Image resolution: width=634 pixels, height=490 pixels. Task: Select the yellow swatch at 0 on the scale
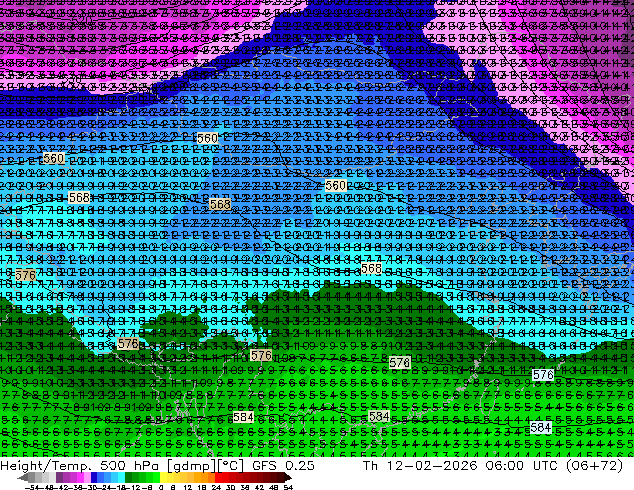point(163,477)
